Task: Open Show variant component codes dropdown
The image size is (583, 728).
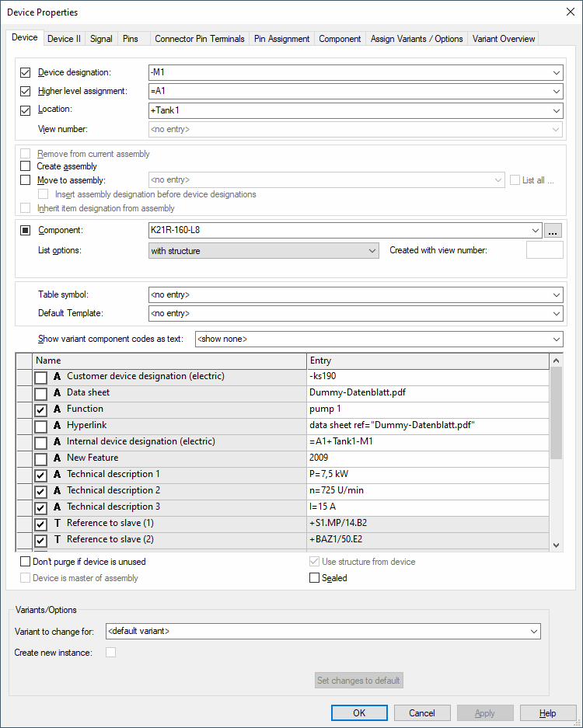Action: (x=556, y=339)
